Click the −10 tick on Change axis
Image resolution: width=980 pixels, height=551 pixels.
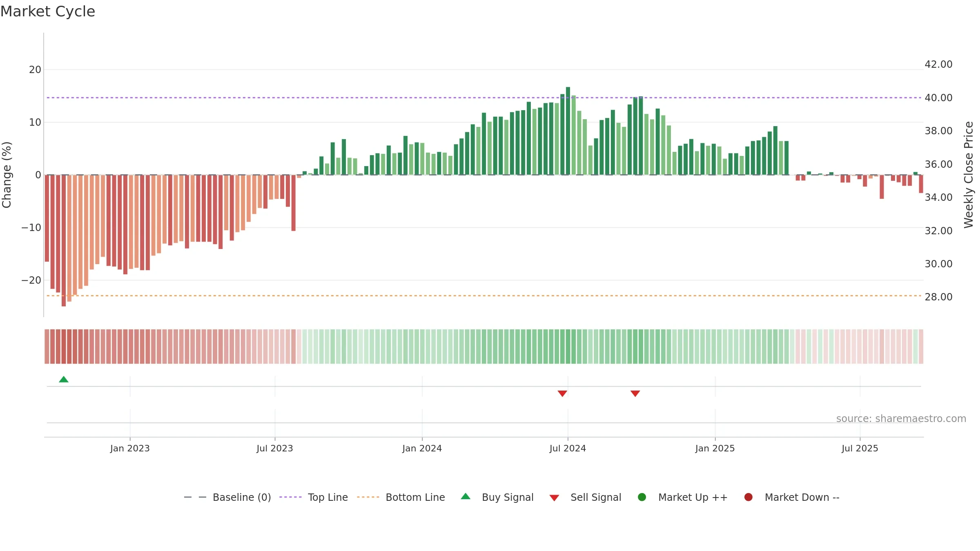point(31,228)
